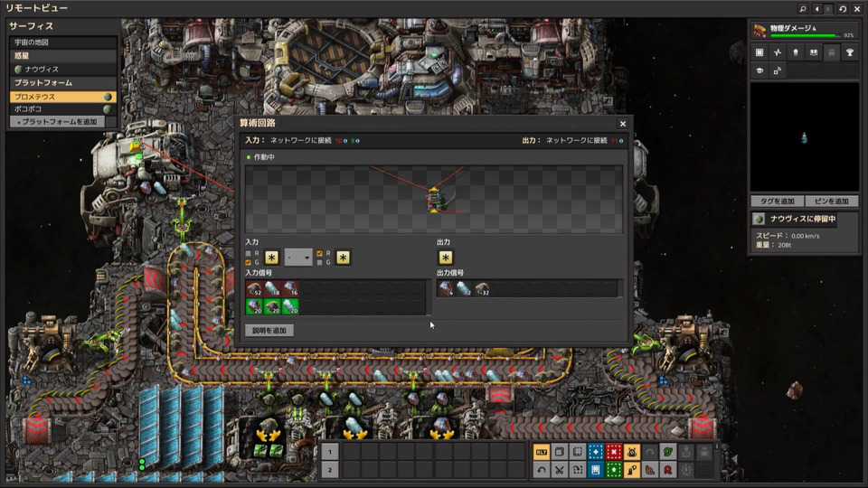Viewport: 868px width, 488px height.
Task: Open the tips and tricks graduation cap icon
Action: pos(759,70)
